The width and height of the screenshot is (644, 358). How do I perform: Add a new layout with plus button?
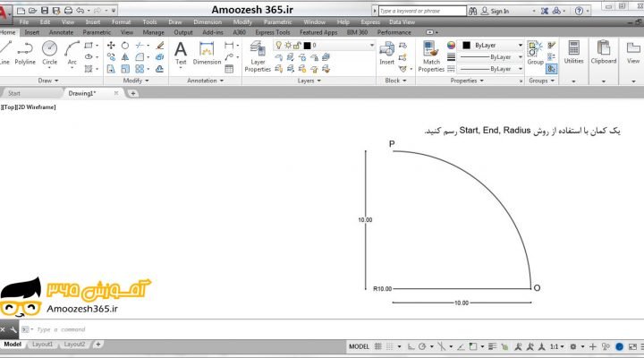tap(98, 345)
